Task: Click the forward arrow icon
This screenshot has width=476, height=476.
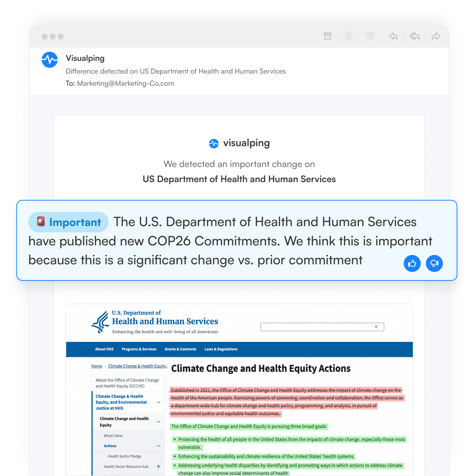Action: [436, 36]
